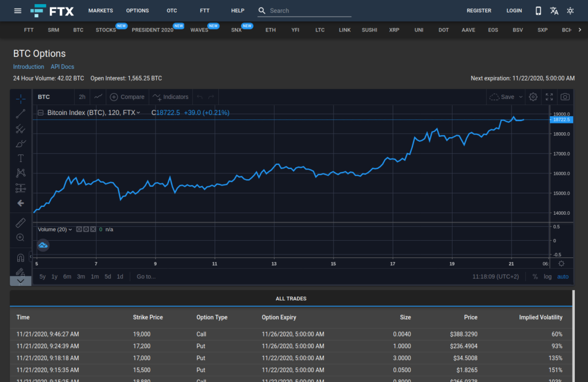Viewport: 588px width, 382px height.
Task: Set chart range to 1d
Action: pyautogui.click(x=120, y=276)
